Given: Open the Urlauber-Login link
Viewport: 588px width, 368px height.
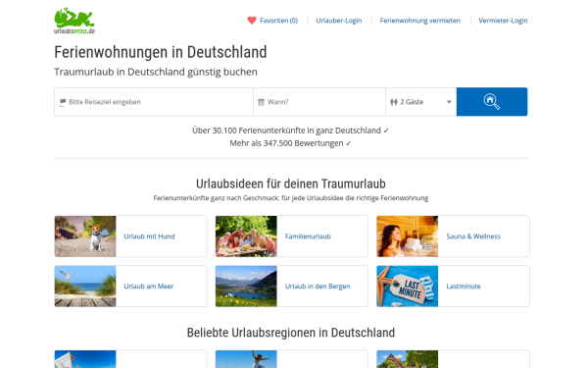Looking at the screenshot, I should point(339,21).
